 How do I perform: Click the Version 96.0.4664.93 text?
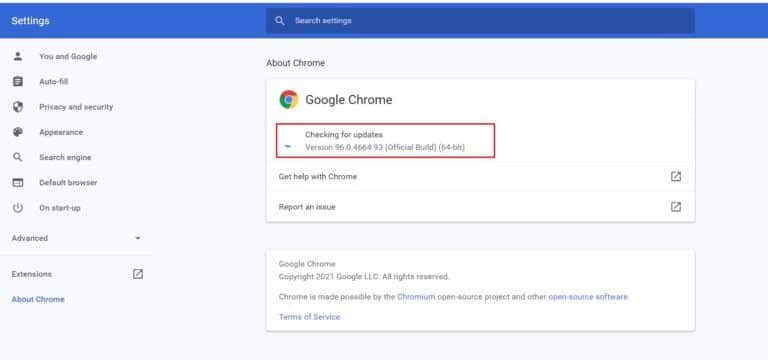pyautogui.click(x=385, y=147)
